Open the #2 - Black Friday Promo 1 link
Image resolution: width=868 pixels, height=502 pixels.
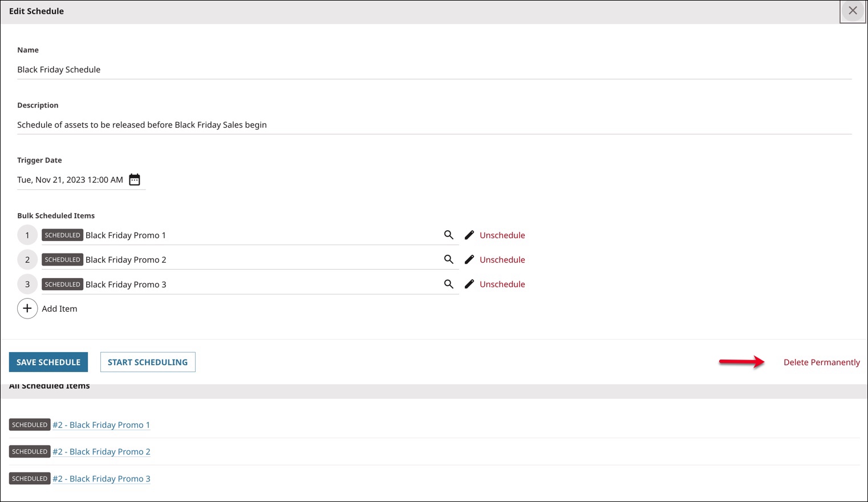(101, 425)
